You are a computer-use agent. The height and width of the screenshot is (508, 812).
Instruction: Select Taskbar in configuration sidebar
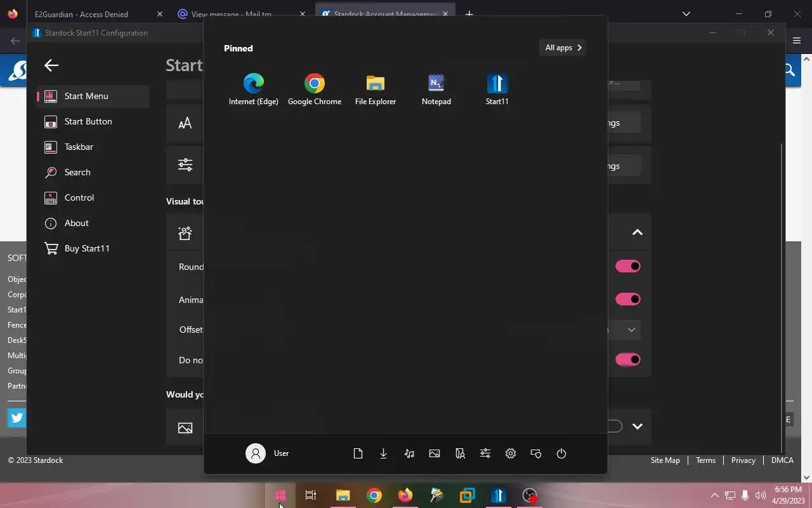click(x=93, y=147)
